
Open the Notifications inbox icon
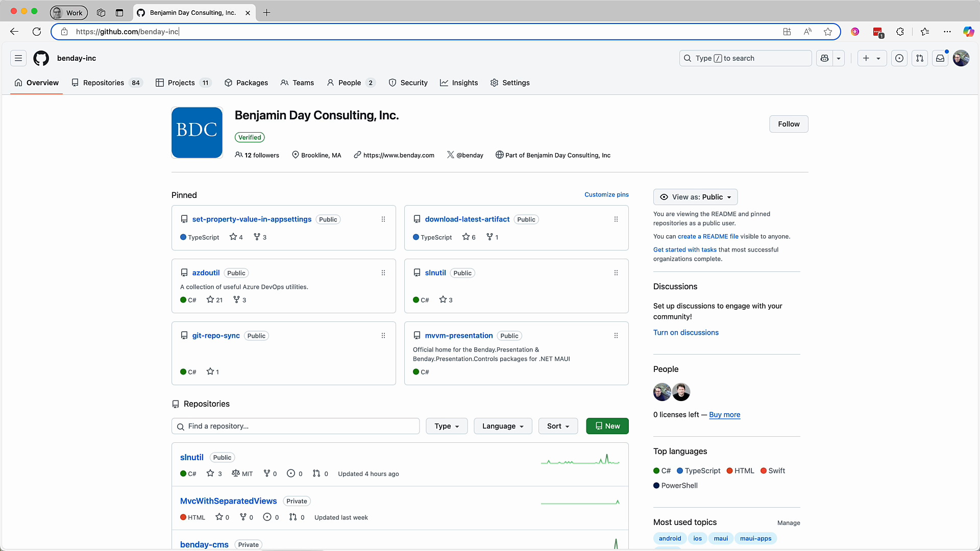point(940,58)
